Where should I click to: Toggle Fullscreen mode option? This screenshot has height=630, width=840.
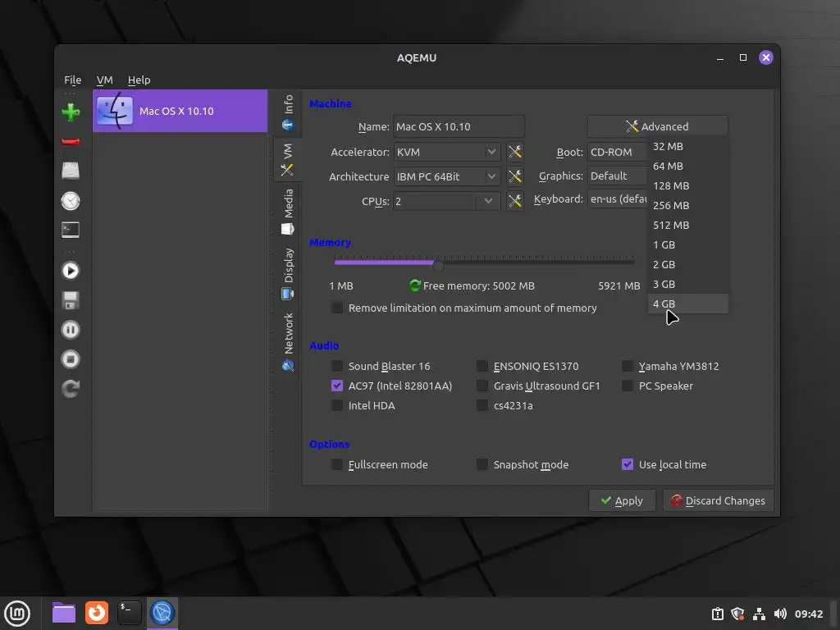[x=337, y=464]
